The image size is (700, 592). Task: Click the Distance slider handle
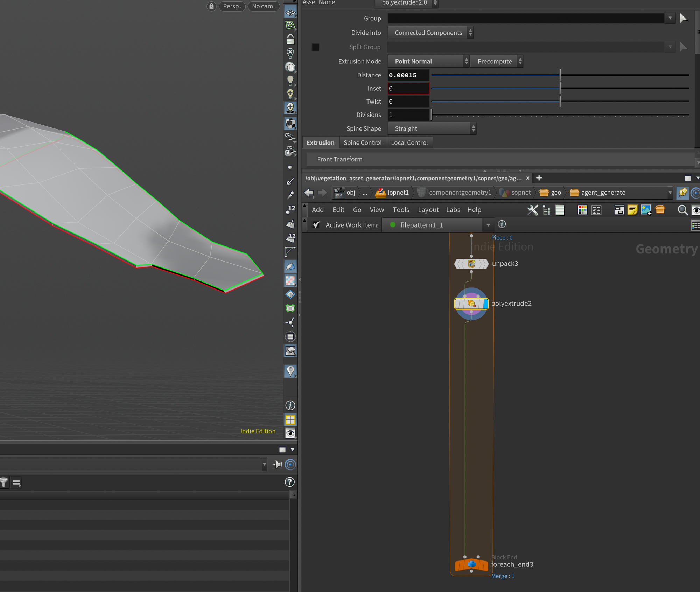click(560, 75)
